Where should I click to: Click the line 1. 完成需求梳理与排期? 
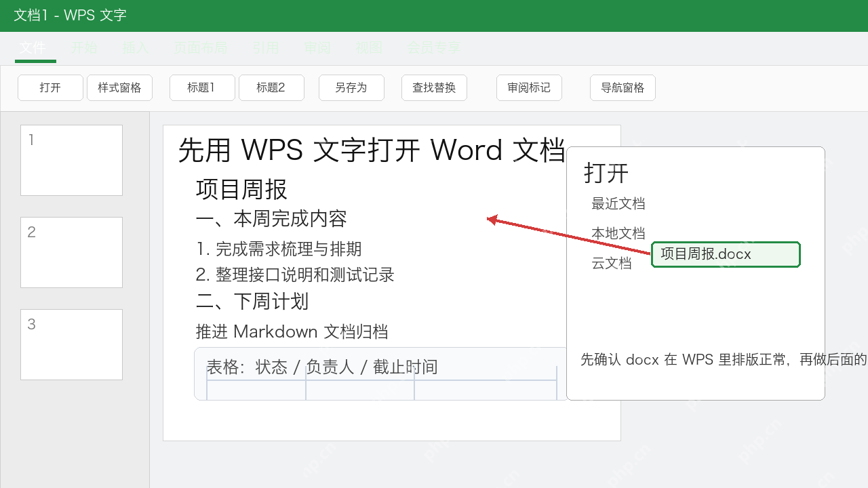pos(279,249)
